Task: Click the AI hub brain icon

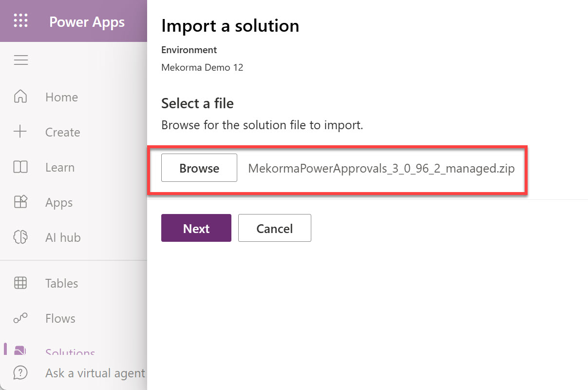Action: point(20,237)
